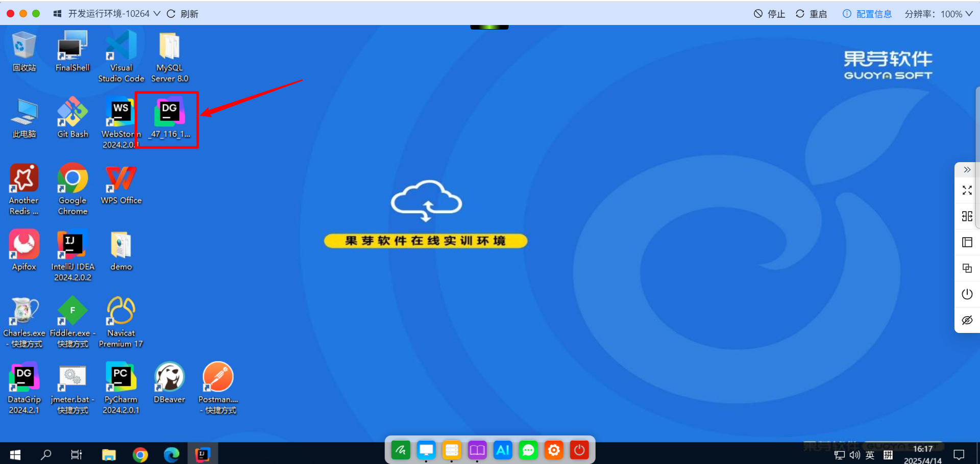Click the volume icon in system tray
980x464 pixels.
click(854, 455)
